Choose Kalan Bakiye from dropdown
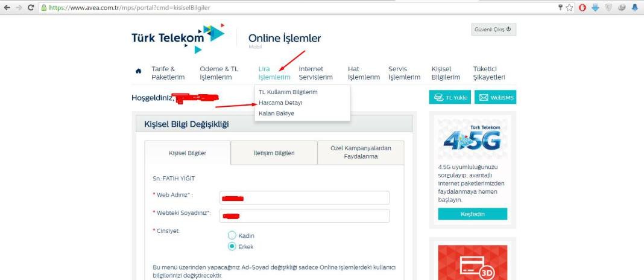This screenshot has width=644, height=280. (x=276, y=113)
